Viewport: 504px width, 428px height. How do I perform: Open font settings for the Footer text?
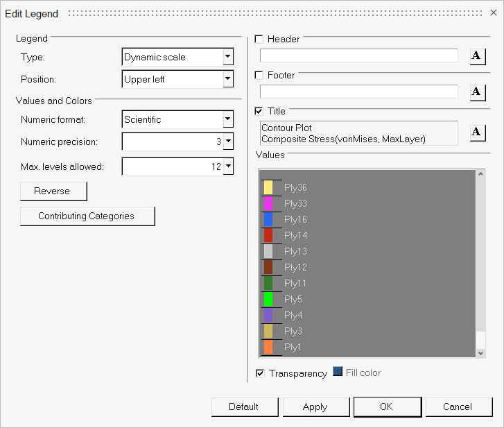pos(478,92)
